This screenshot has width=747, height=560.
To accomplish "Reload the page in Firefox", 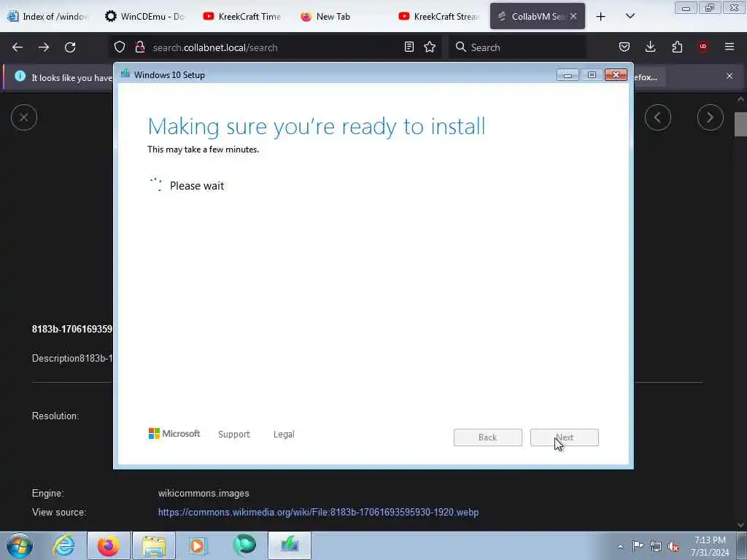I will pos(70,47).
